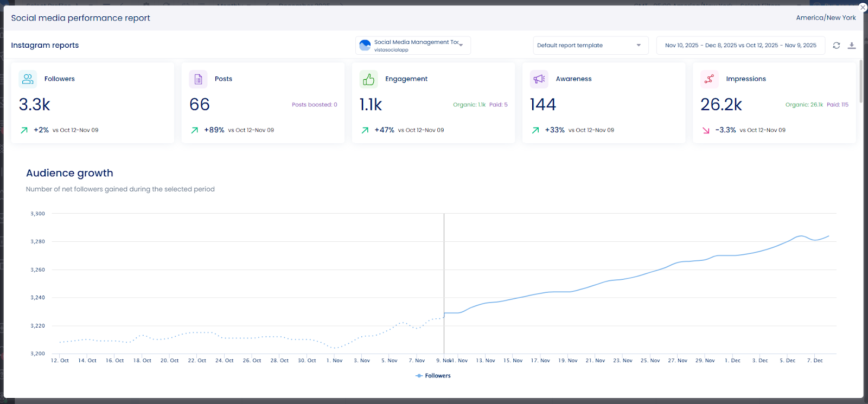
Task: Click the Audience growth section title
Action: click(69, 173)
